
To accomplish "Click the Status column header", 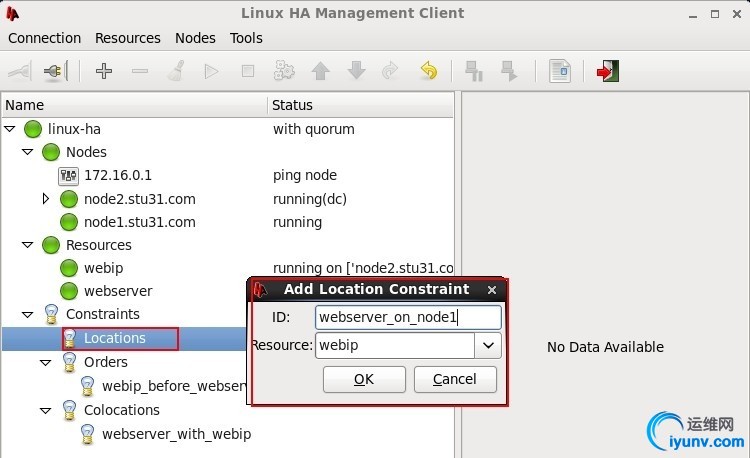I will 360,105.
